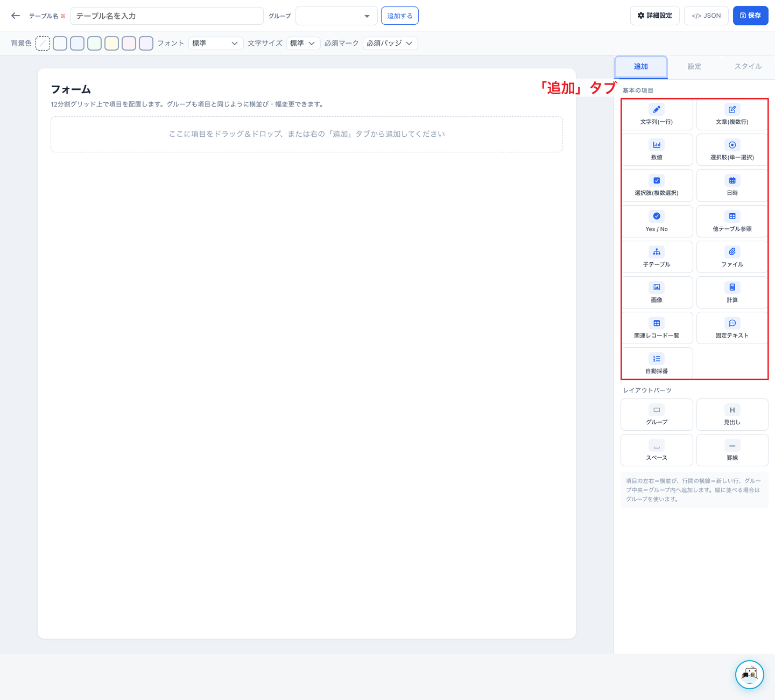Switch to the スタイル tab
The width and height of the screenshot is (775, 700).
click(748, 67)
